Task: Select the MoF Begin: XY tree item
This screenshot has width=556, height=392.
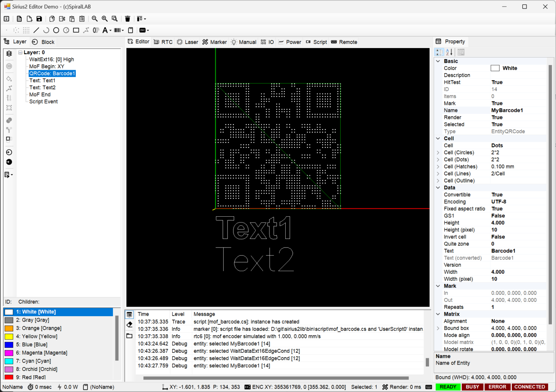Action: point(46,66)
